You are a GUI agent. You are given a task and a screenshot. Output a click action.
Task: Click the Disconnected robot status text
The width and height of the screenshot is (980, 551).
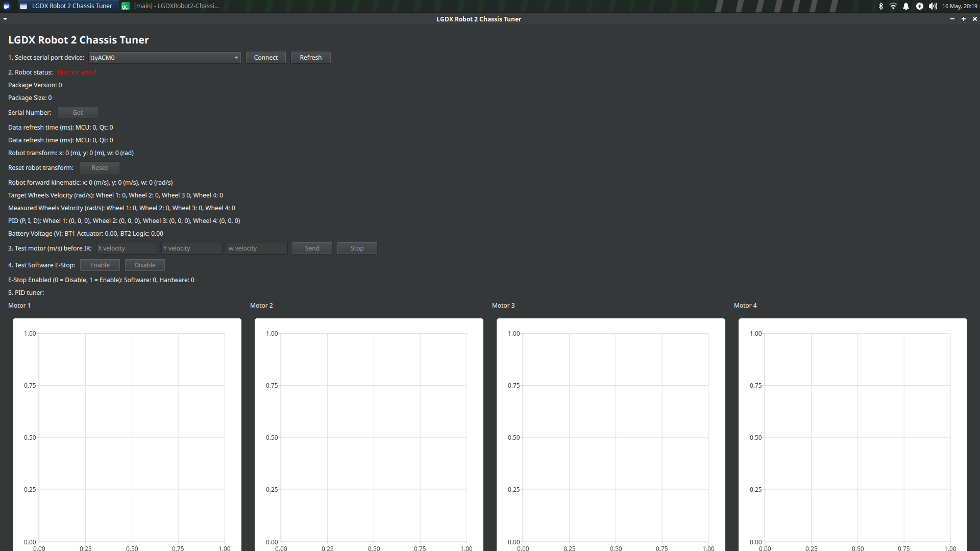[77, 72]
